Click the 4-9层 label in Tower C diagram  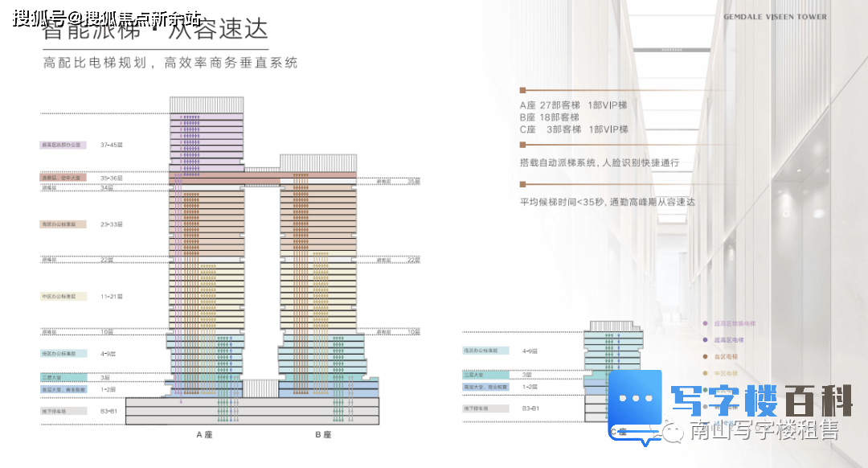530,351
